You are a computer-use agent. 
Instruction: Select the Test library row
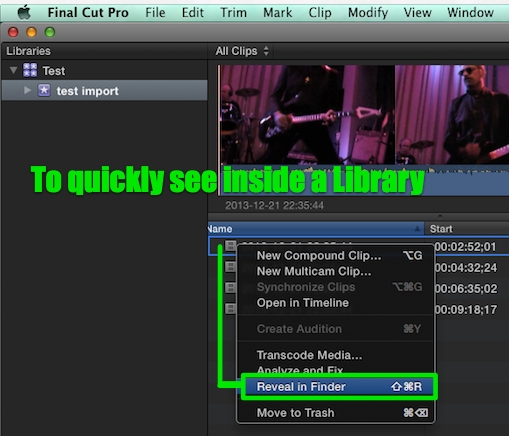tap(104, 70)
